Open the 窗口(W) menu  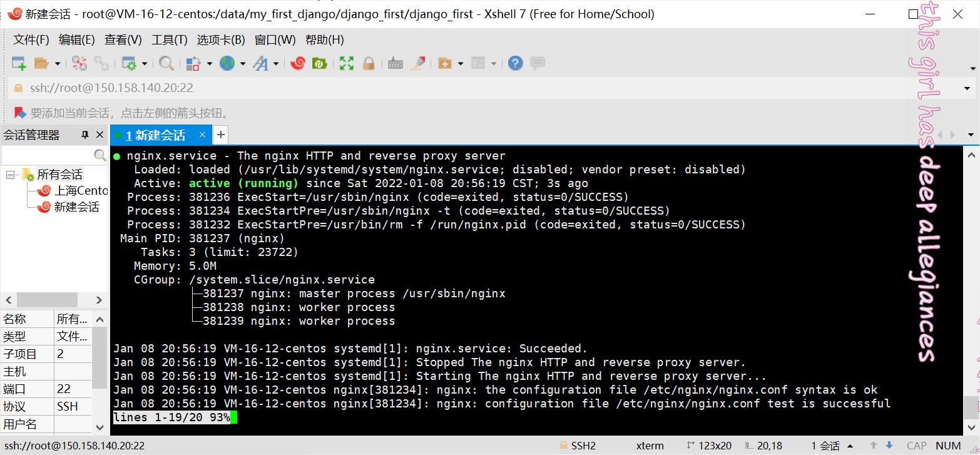(275, 40)
